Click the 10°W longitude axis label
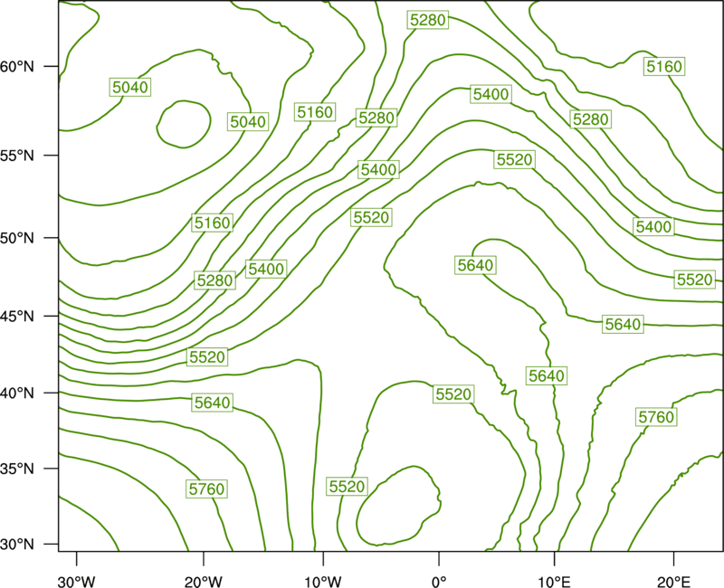The image size is (724, 588). click(x=323, y=582)
